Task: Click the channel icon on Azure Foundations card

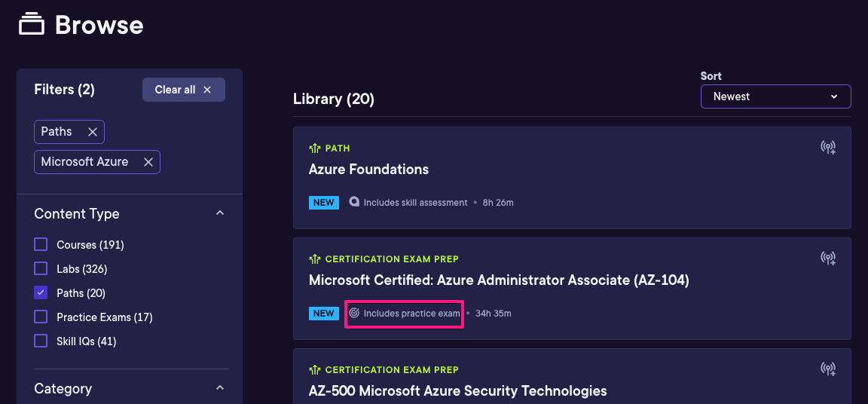Action: coord(827,147)
